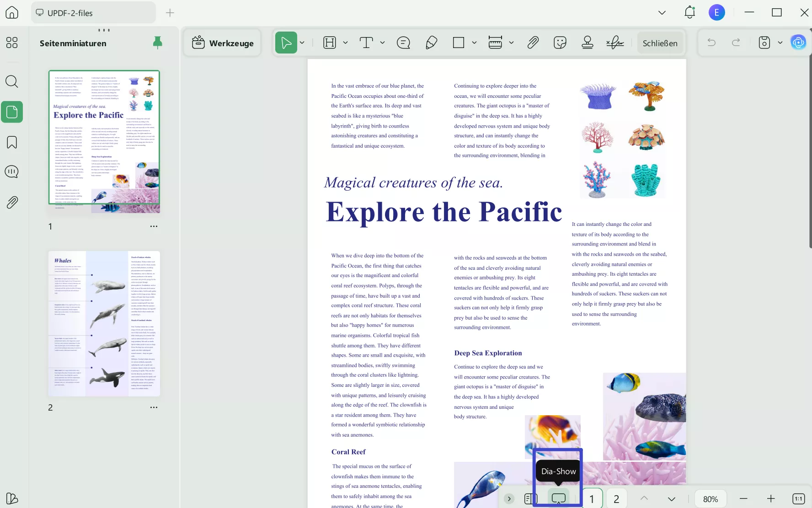Select the Text tool

(366, 43)
